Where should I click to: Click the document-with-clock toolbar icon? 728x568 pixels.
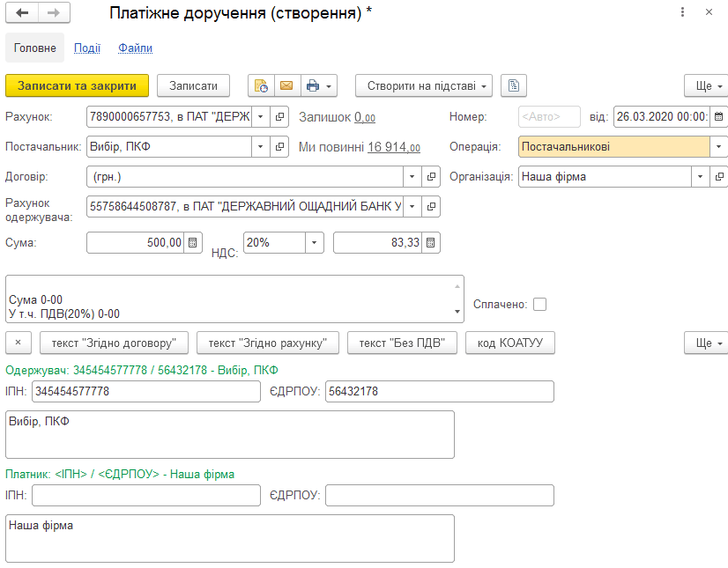[x=261, y=85]
